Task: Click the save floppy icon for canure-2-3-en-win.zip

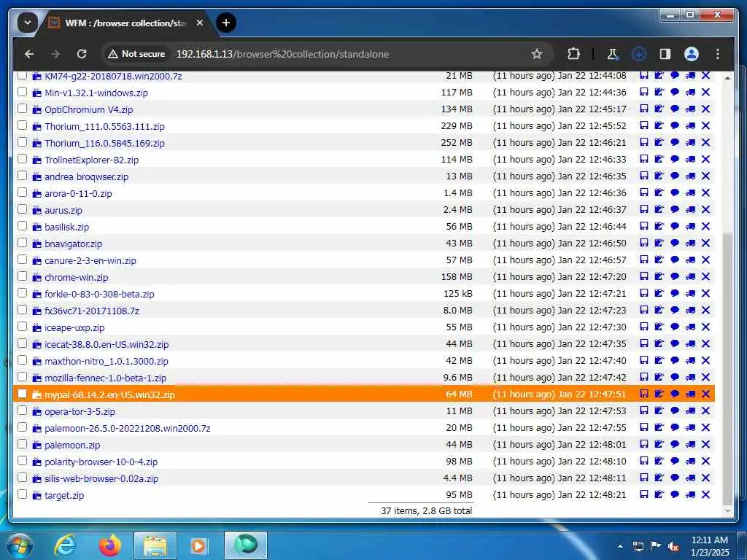Action: tap(643, 260)
